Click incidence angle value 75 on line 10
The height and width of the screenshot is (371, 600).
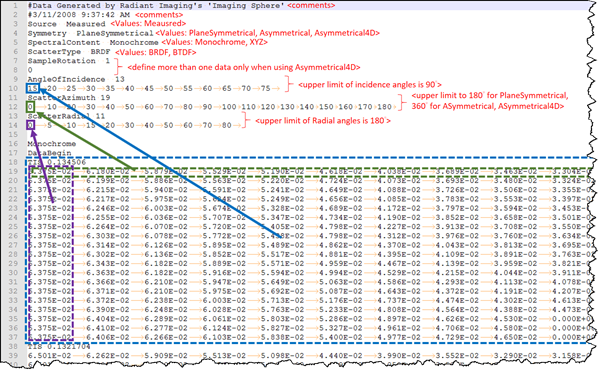[x=266, y=88]
